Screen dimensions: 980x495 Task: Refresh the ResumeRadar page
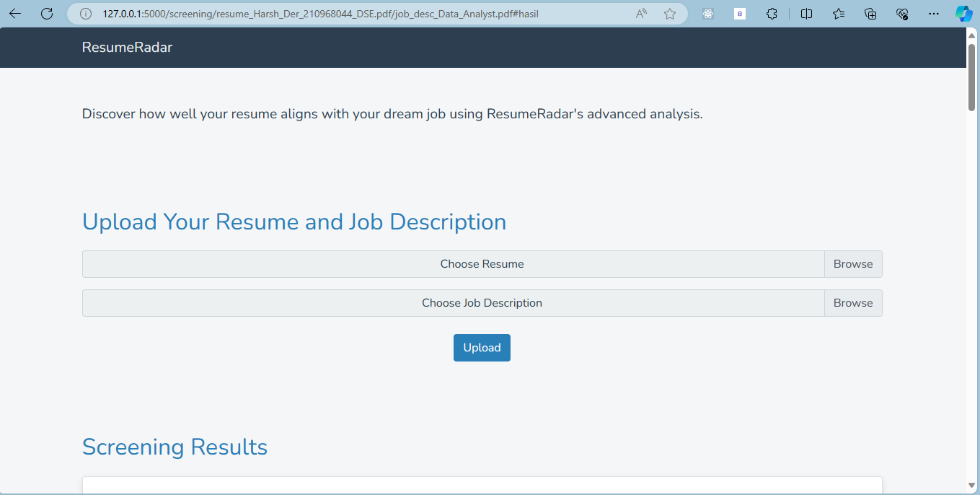[x=47, y=13]
